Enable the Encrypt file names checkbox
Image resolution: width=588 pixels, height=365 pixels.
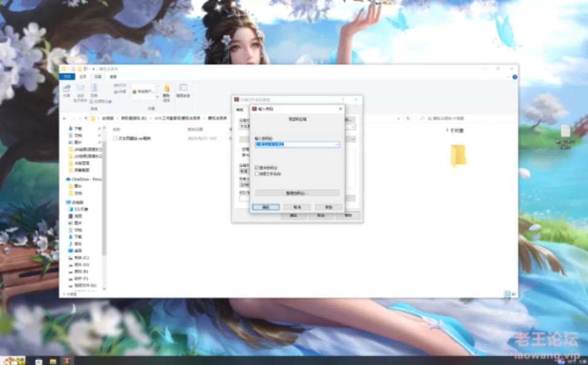257,174
